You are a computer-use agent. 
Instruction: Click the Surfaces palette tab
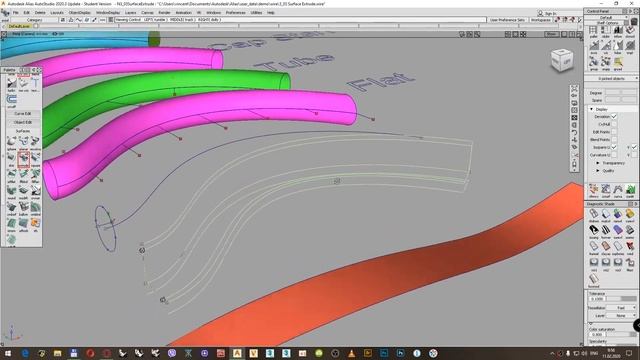tap(23, 131)
